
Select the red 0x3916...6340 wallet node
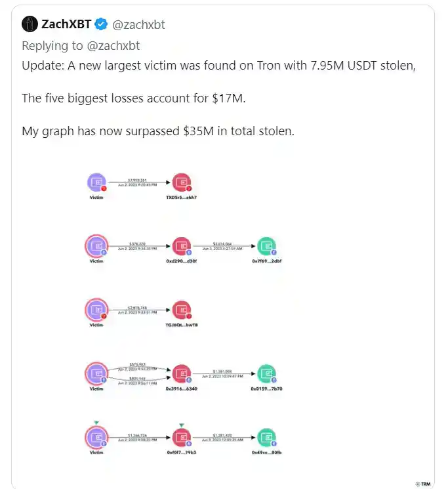coord(181,373)
